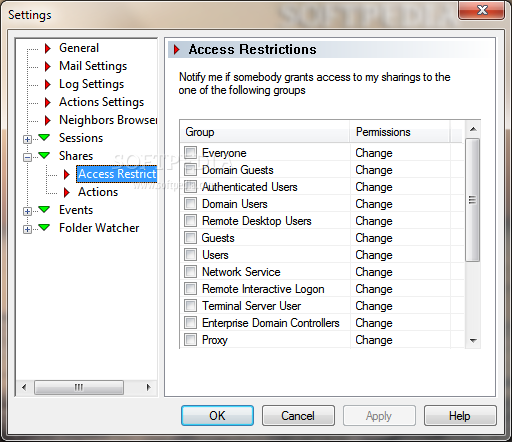Click the red arrow icon beside Mail Settings
Image resolution: width=512 pixels, height=442 pixels.
coord(48,66)
